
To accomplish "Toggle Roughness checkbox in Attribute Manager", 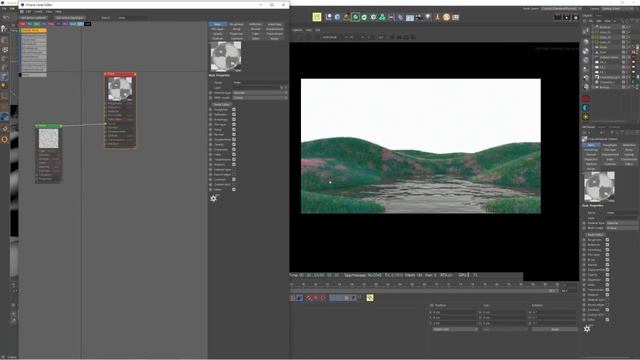I will (x=607, y=240).
